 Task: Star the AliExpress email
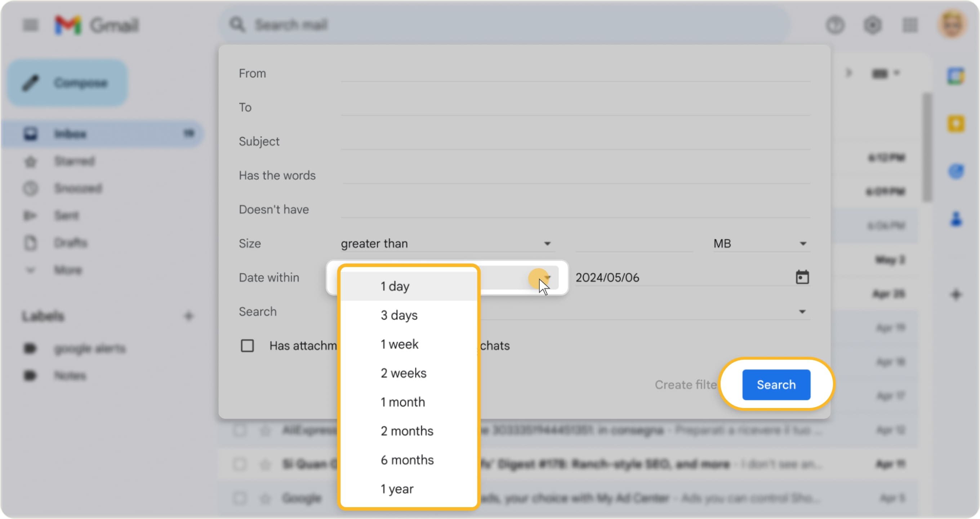(x=265, y=430)
